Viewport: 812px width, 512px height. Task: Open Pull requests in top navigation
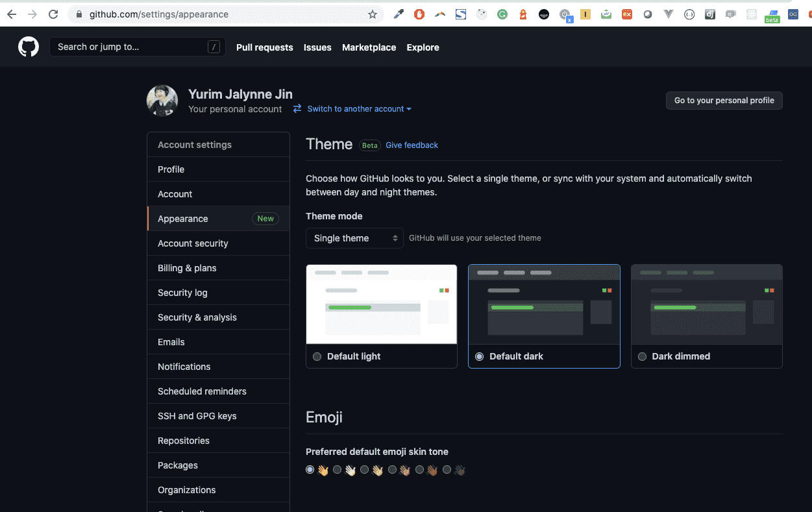[264, 47]
